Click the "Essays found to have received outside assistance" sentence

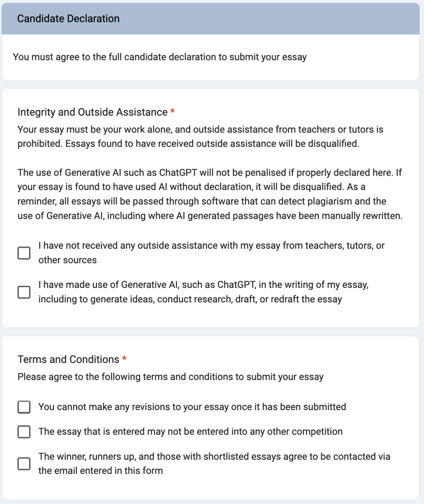pos(212,144)
